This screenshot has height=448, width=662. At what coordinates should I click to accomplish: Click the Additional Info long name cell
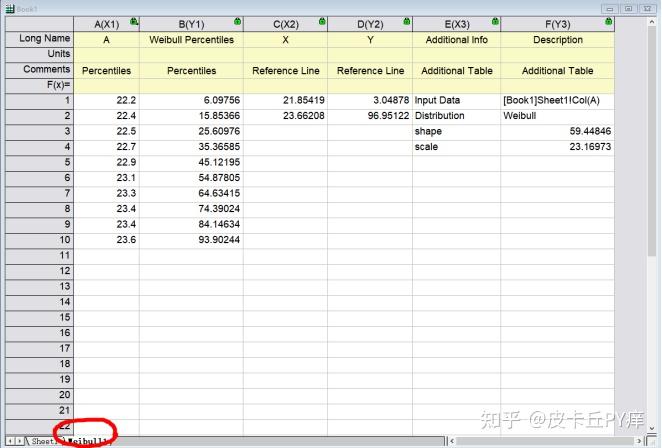coord(456,40)
